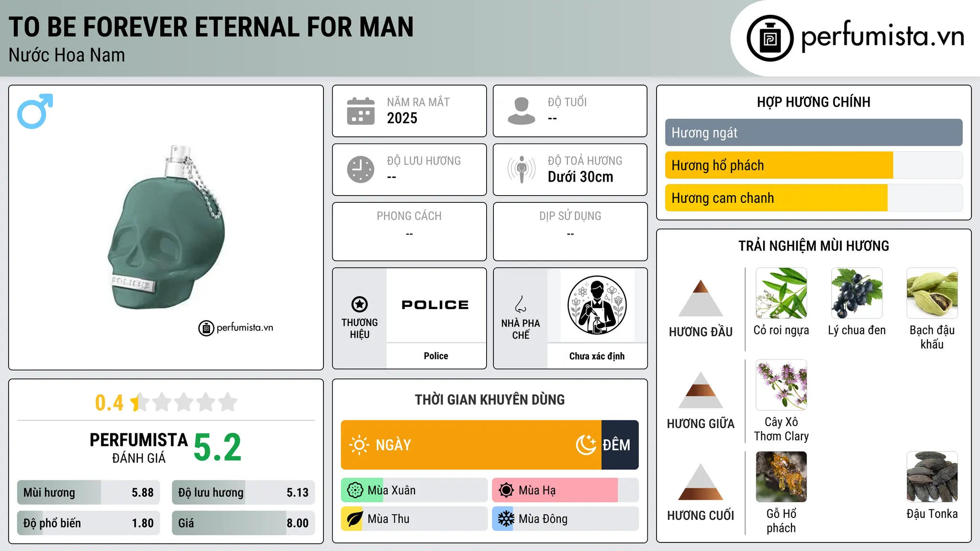Click the dark Đêm nighttime segment

pos(620,445)
